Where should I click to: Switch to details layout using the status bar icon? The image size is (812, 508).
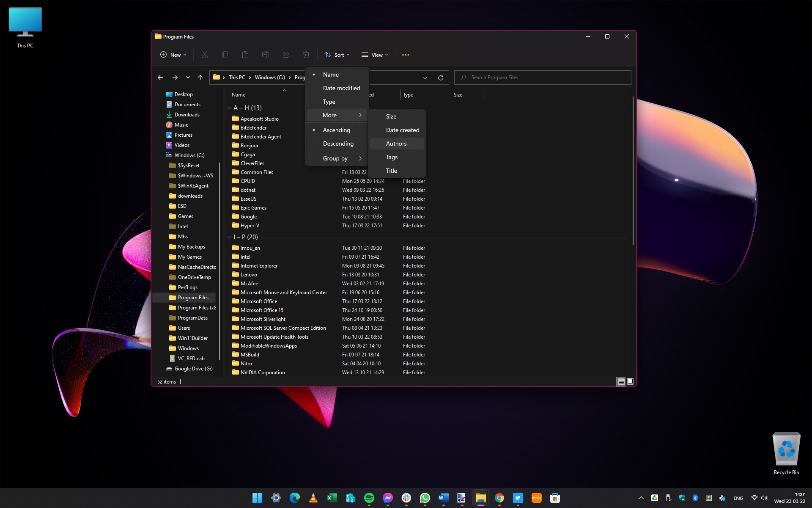coord(620,381)
